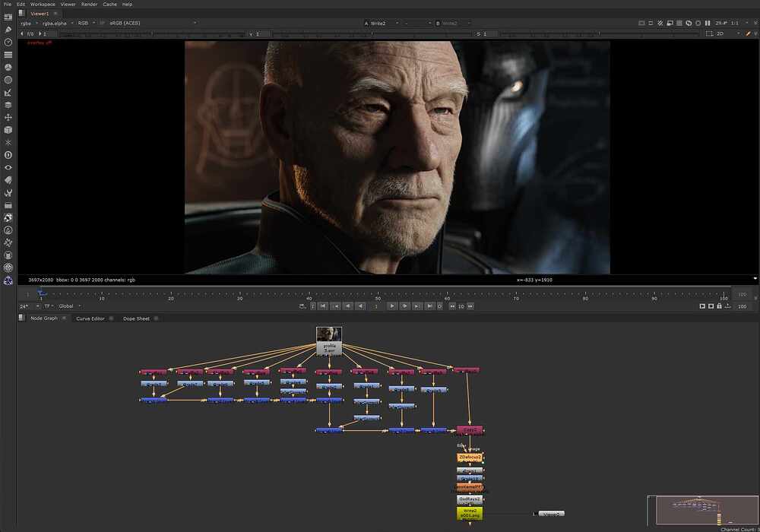
Task: Play backward in the timeline
Action: pyautogui.click(x=360, y=306)
